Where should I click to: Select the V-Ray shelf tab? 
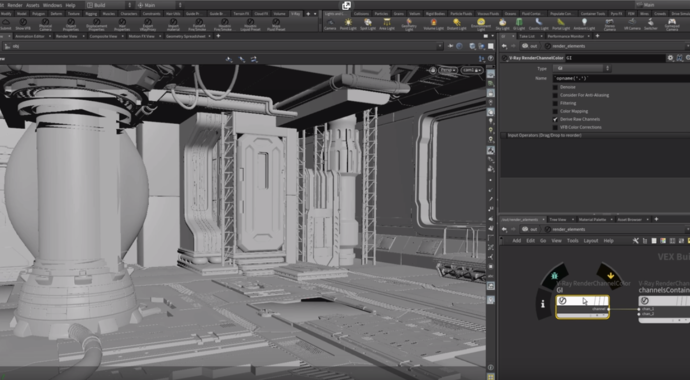point(296,14)
